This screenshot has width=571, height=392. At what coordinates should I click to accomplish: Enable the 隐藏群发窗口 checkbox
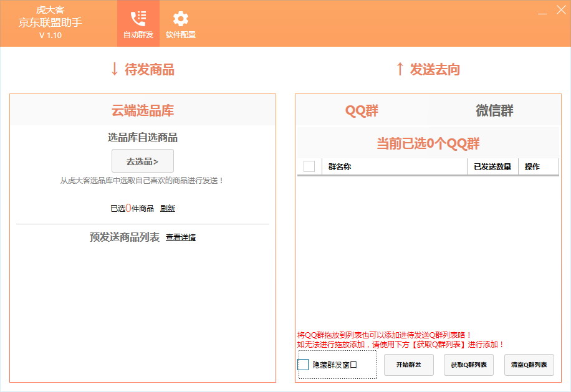point(304,365)
